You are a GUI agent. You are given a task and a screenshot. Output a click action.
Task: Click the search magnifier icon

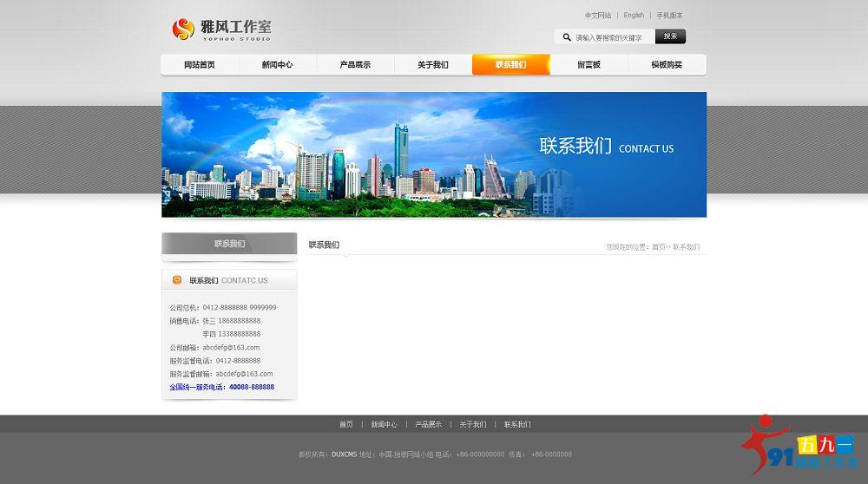point(567,37)
